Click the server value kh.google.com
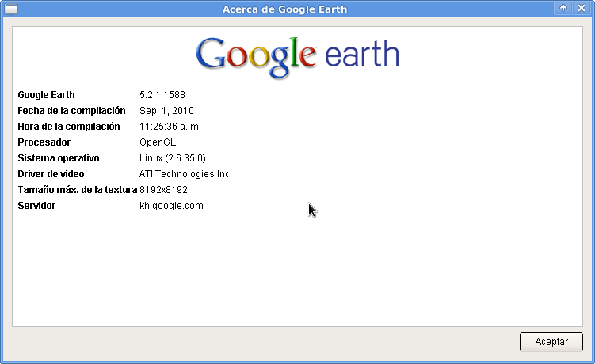This screenshot has width=595, height=364. pos(171,206)
